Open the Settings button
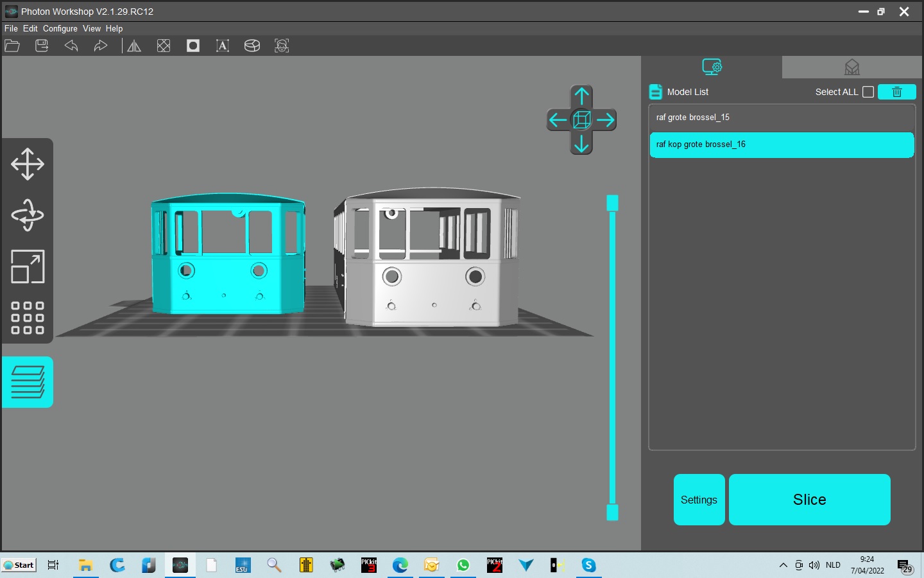This screenshot has width=924, height=578. pyautogui.click(x=699, y=500)
